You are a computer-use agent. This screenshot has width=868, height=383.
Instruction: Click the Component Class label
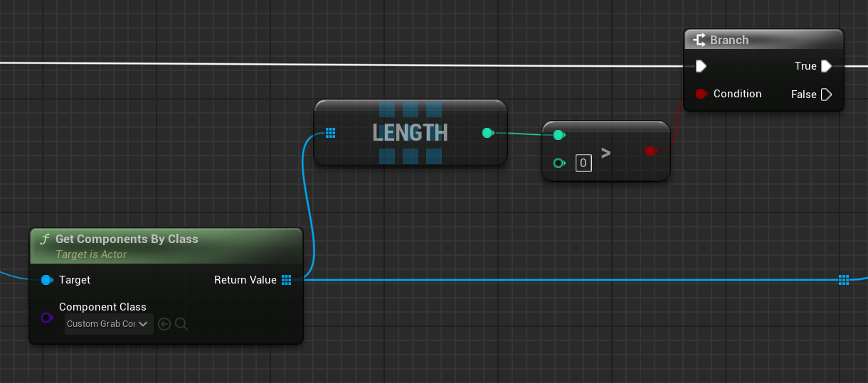(x=102, y=307)
